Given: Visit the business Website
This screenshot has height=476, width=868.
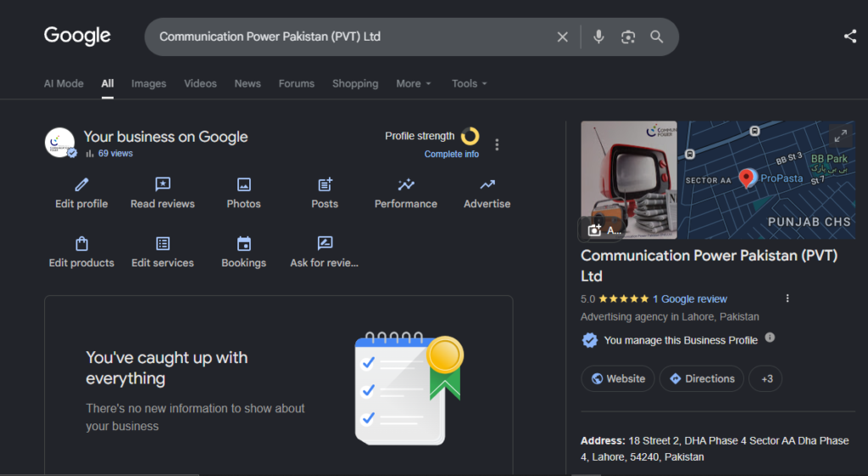Looking at the screenshot, I should (618, 378).
